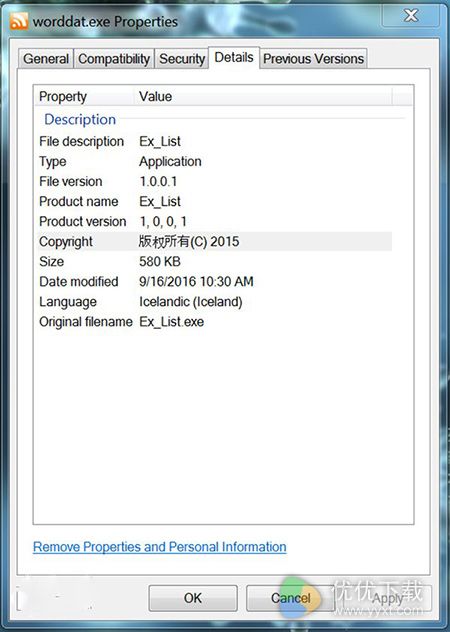
Task: Close the Properties dialog window
Action: click(x=410, y=16)
